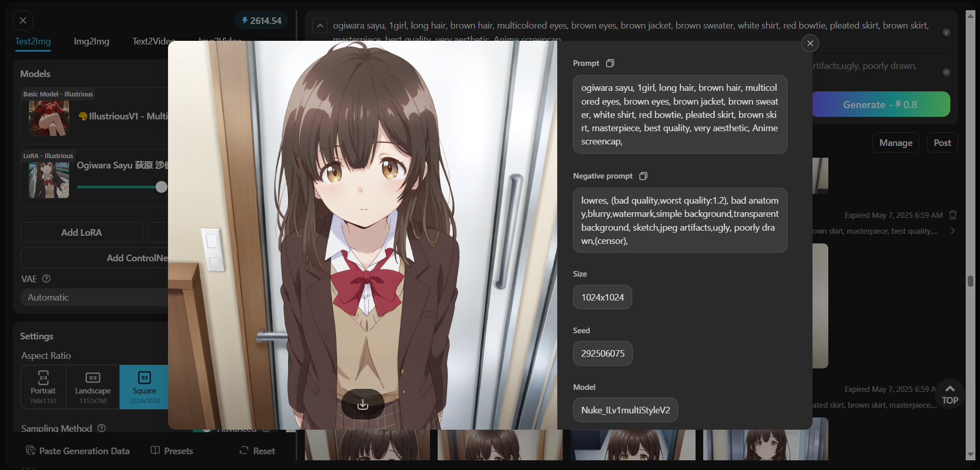This screenshot has height=470, width=980.
Task: Open first bottom-row result thumbnail
Action: click(367, 444)
